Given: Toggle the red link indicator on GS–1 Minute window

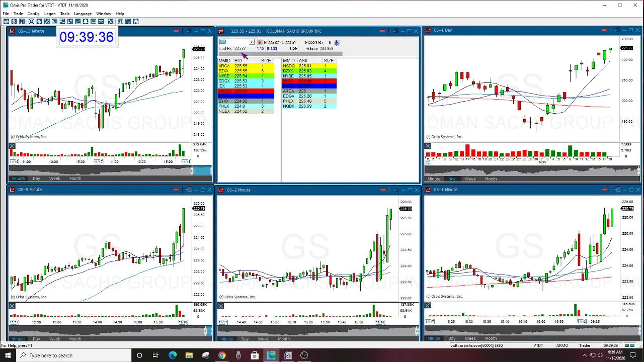Looking at the screenshot, I should (x=605, y=190).
